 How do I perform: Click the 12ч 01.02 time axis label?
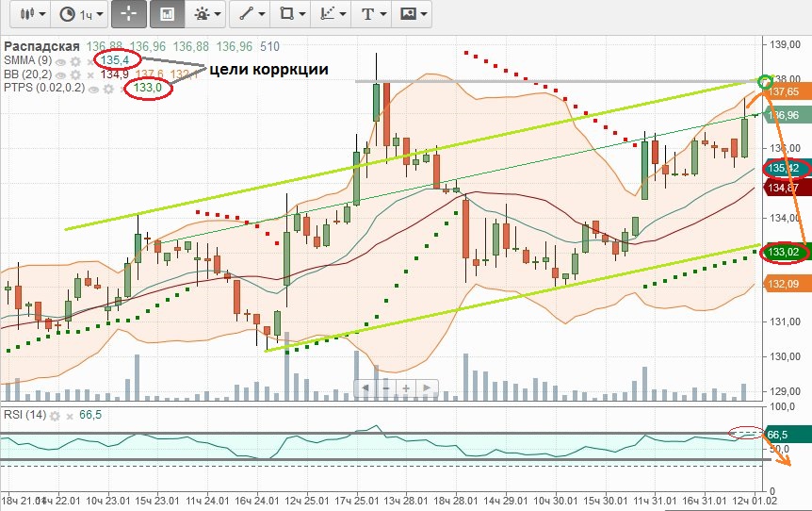[x=755, y=501]
